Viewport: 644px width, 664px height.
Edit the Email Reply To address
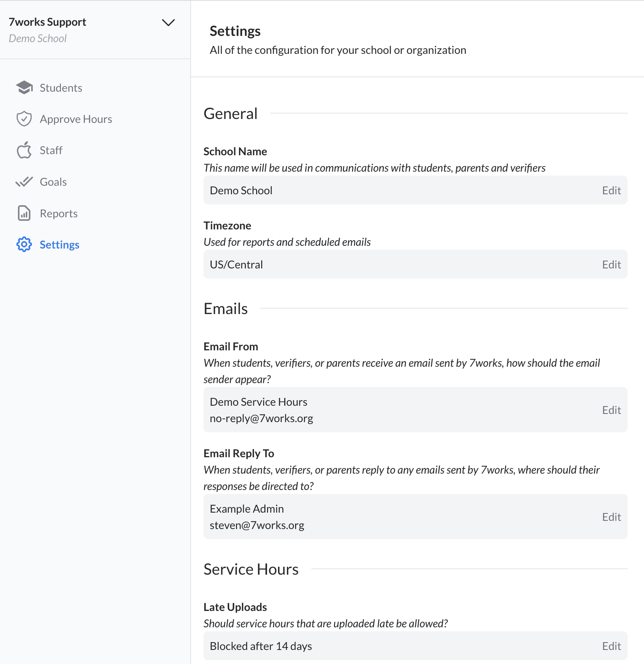click(611, 517)
